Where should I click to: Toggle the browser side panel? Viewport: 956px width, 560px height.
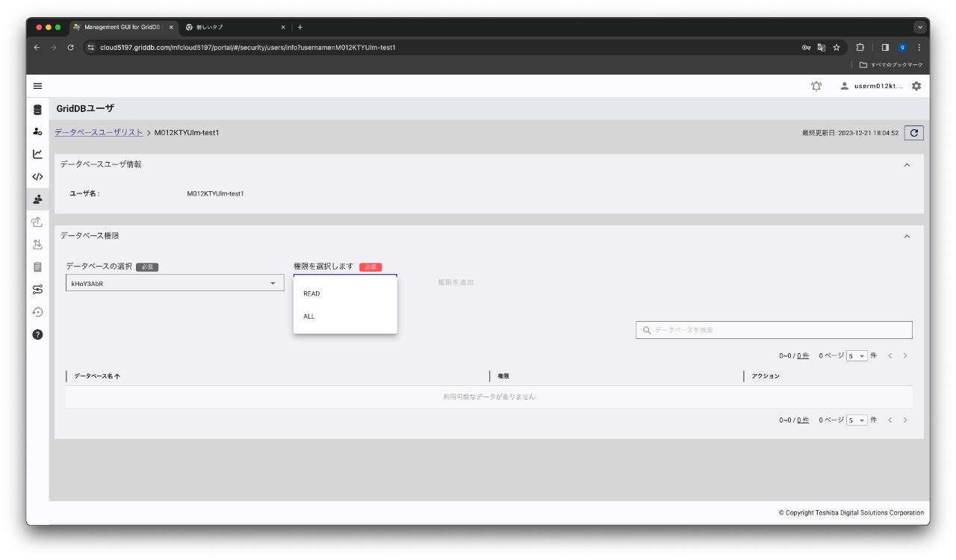pos(885,47)
